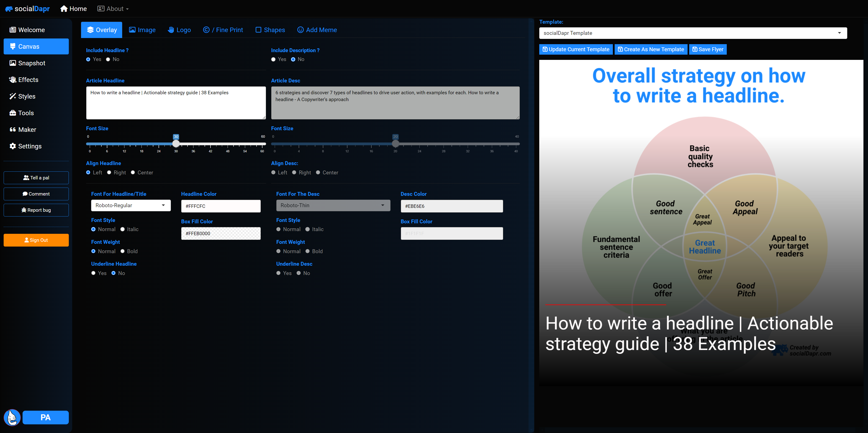Select No for Include Headline

coord(108,59)
